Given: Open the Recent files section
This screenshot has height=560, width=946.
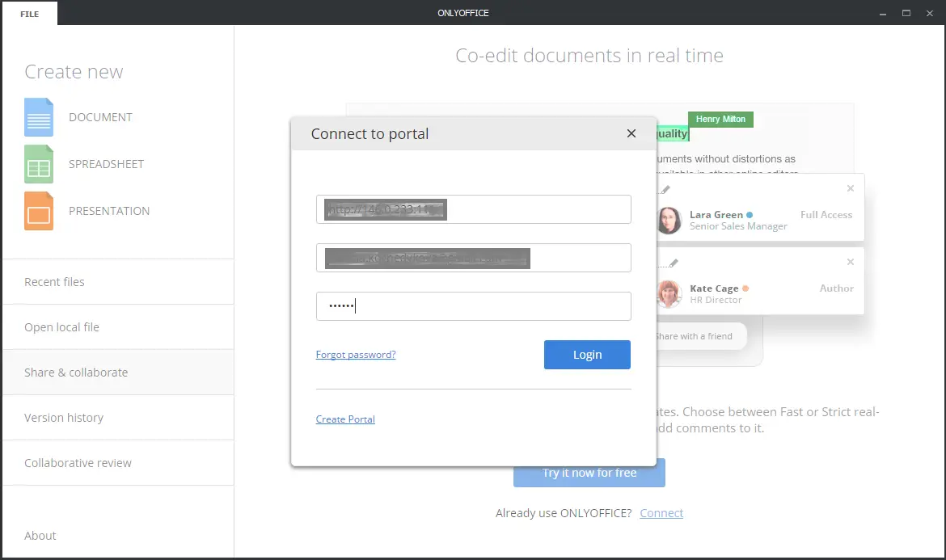Looking at the screenshot, I should [118, 281].
